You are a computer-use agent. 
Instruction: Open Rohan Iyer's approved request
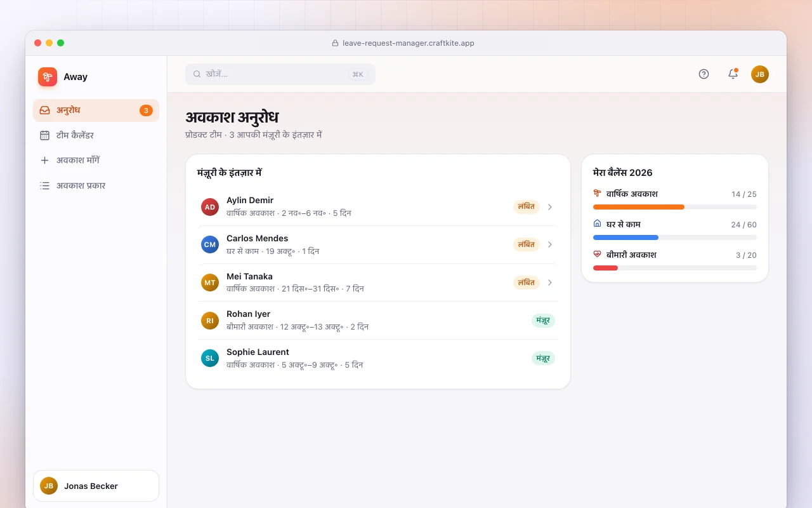coord(377,321)
